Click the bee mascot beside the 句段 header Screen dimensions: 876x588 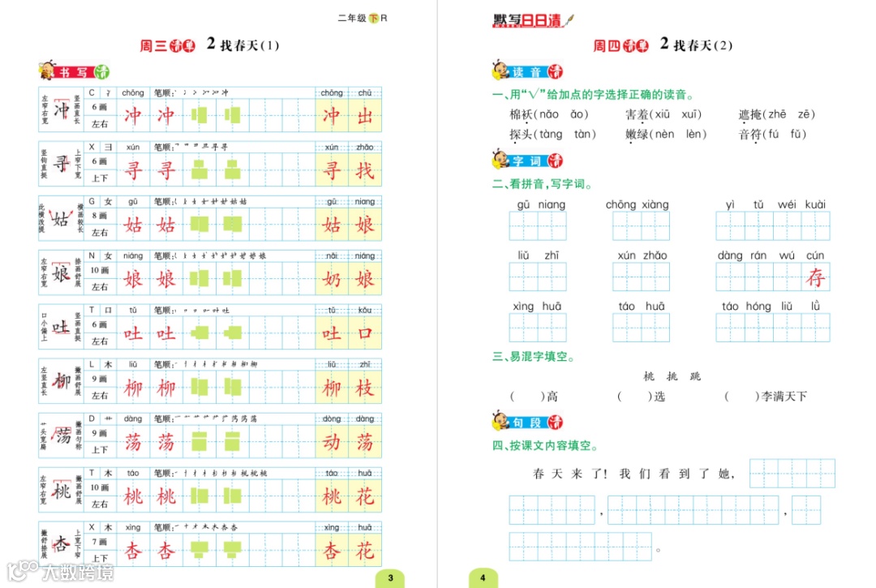click(500, 421)
